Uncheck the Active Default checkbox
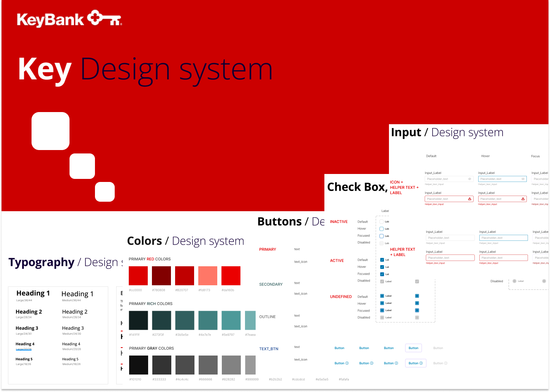550x392 pixels. 382,260
